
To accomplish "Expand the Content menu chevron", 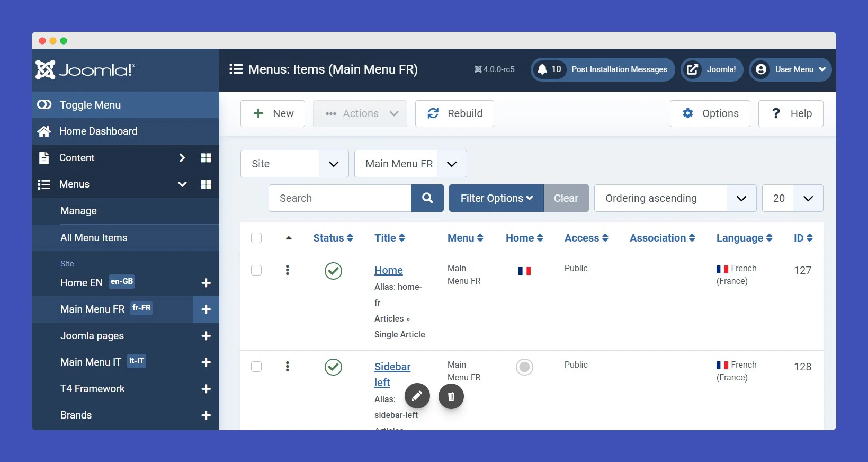I will (x=182, y=157).
